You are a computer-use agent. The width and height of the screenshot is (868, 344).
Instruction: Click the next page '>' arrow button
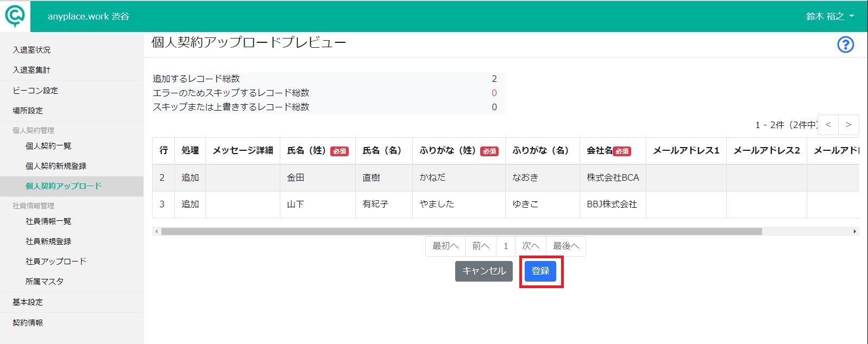tap(848, 125)
